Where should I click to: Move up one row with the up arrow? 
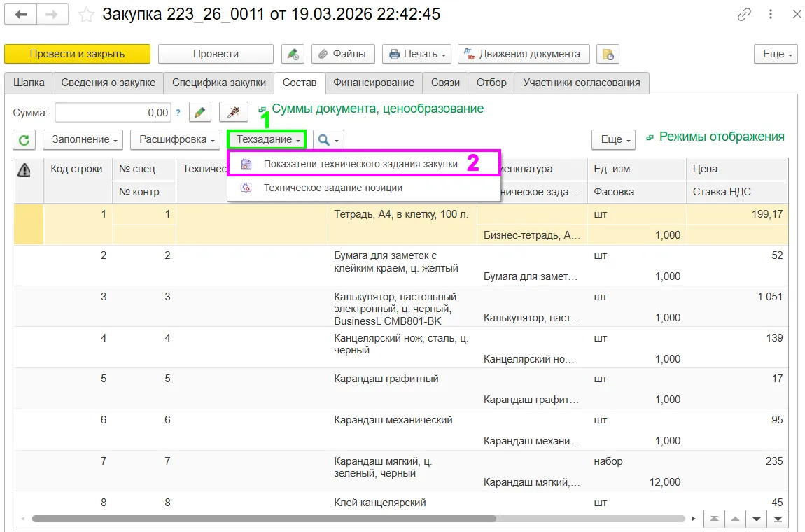click(735, 519)
